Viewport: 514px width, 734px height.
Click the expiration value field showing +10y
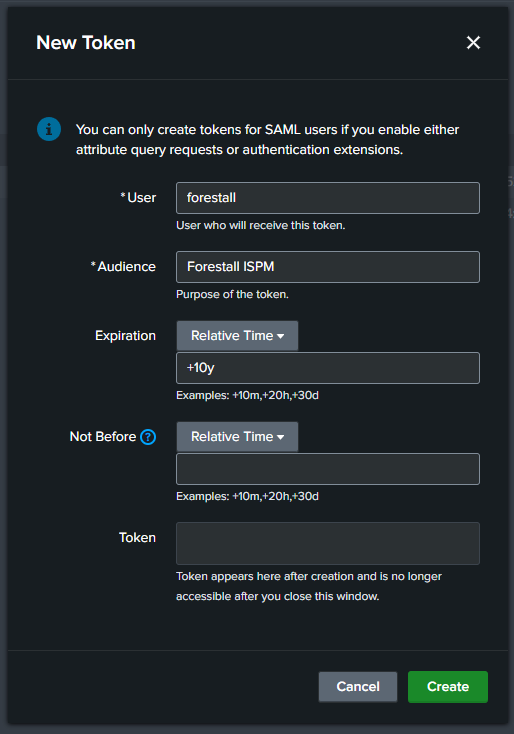point(328,368)
